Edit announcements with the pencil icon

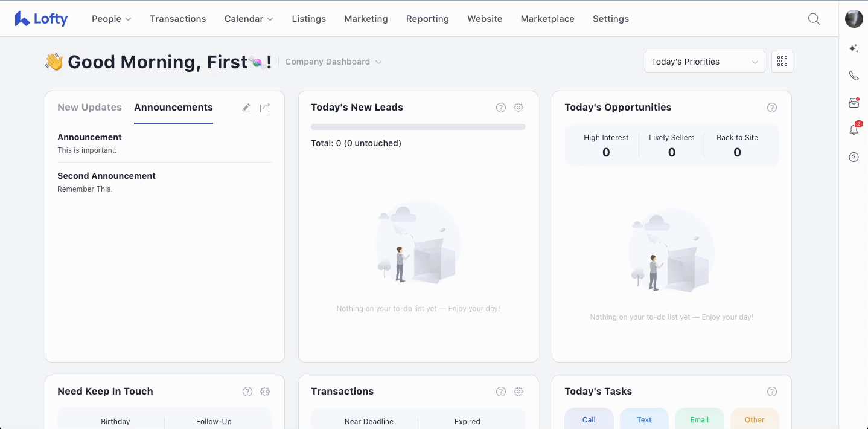[x=246, y=108]
